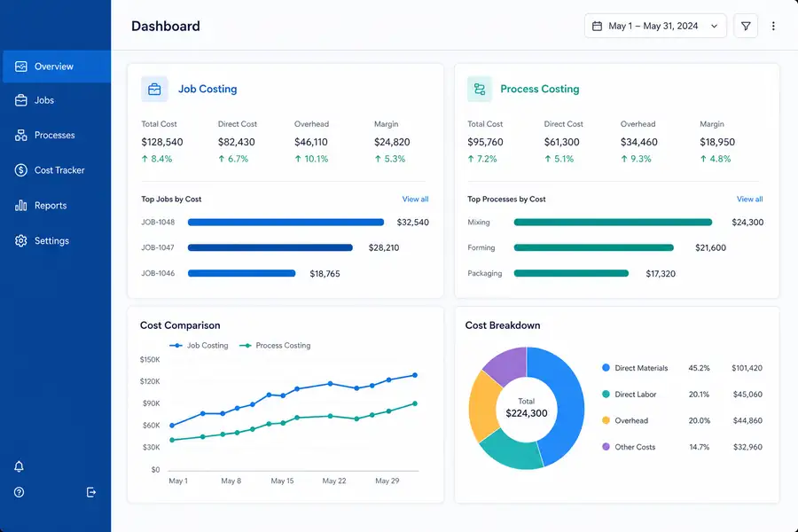The image size is (798, 532).
Task: Click the $101,420 Direct Materials amount
Action: click(x=747, y=368)
